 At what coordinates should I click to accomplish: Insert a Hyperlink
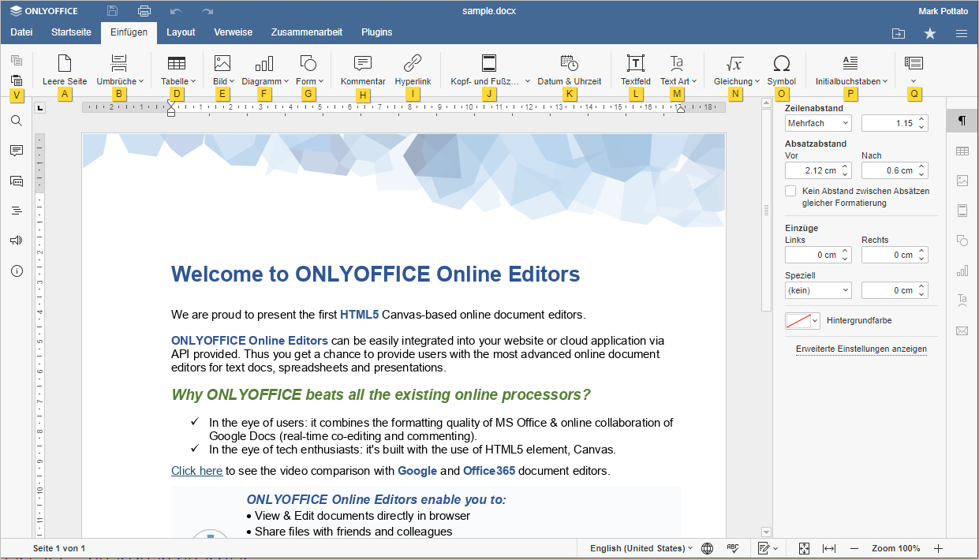tap(413, 70)
